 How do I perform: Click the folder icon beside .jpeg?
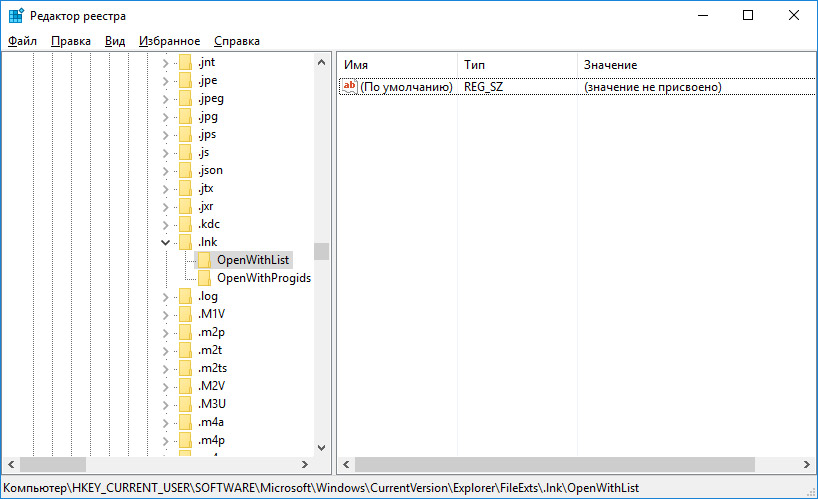click(x=184, y=98)
